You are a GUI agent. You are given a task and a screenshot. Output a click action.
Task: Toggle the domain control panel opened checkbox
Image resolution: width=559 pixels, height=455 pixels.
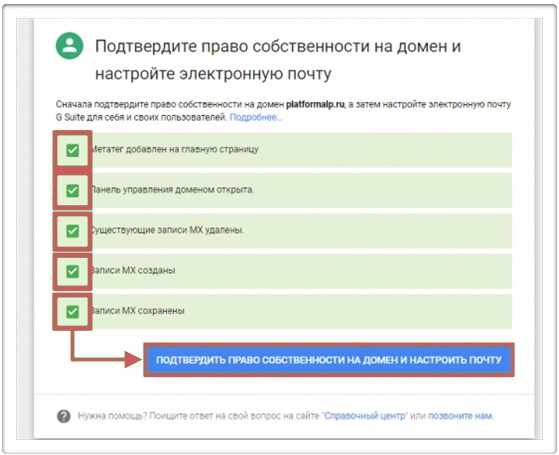(73, 190)
